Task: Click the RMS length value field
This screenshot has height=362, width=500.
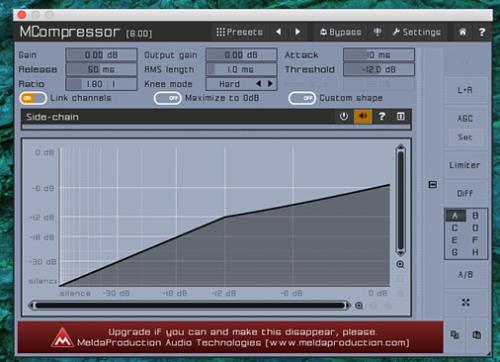Action: [x=241, y=69]
